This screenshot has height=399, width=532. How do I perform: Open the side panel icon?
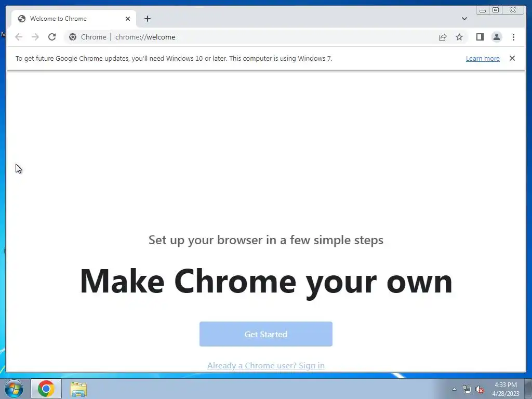pyautogui.click(x=480, y=37)
